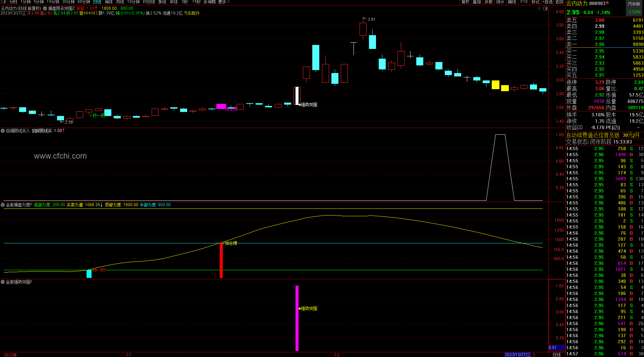Image resolution: width=644 pixels, height=357 pixels.
Task: Click the 涨停 limit-up value 3.29
Action: click(x=600, y=82)
